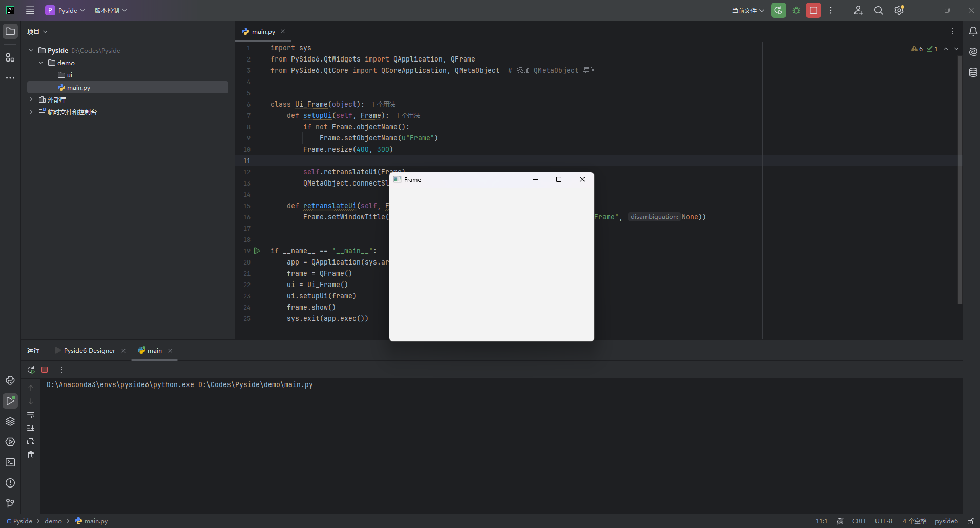This screenshot has height=528, width=980.
Task: Clear console with trash icon
Action: click(31, 455)
